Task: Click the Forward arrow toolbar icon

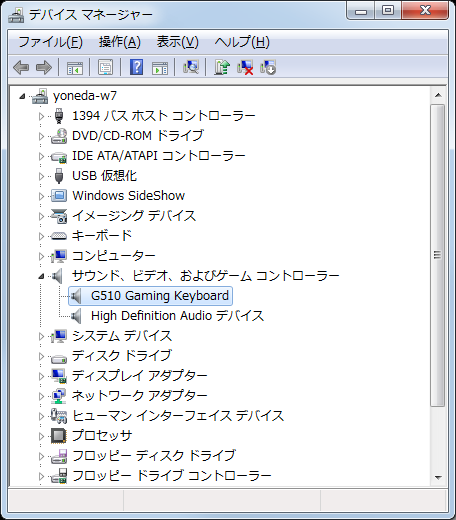Action: coord(44,68)
